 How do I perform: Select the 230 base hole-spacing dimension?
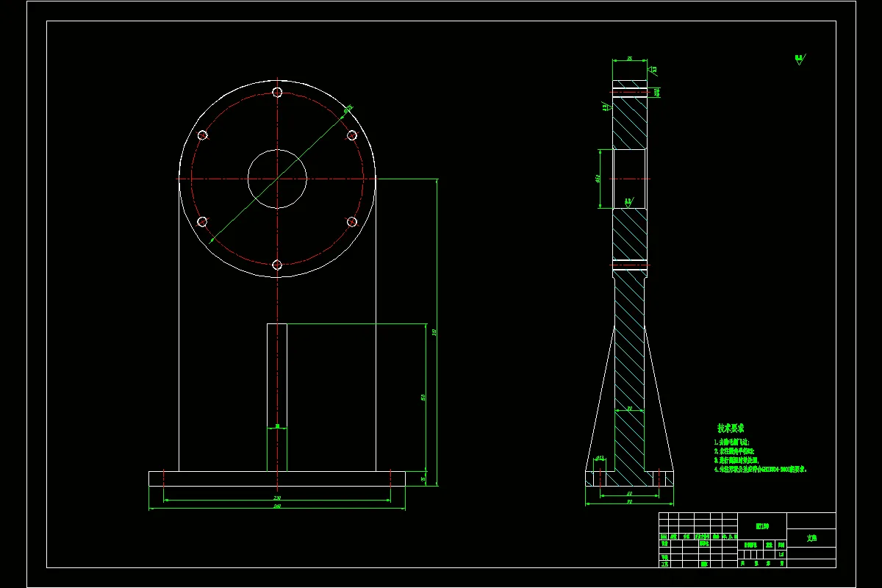277,499
